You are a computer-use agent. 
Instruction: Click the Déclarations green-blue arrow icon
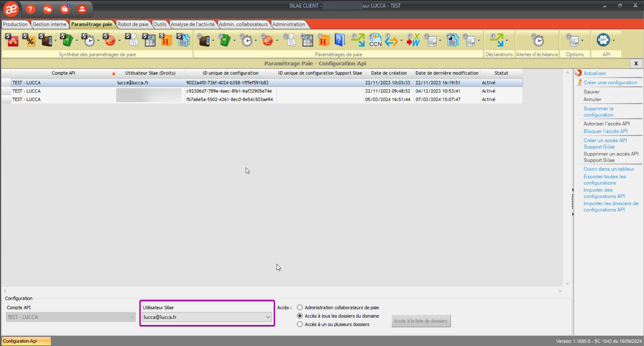[496, 40]
